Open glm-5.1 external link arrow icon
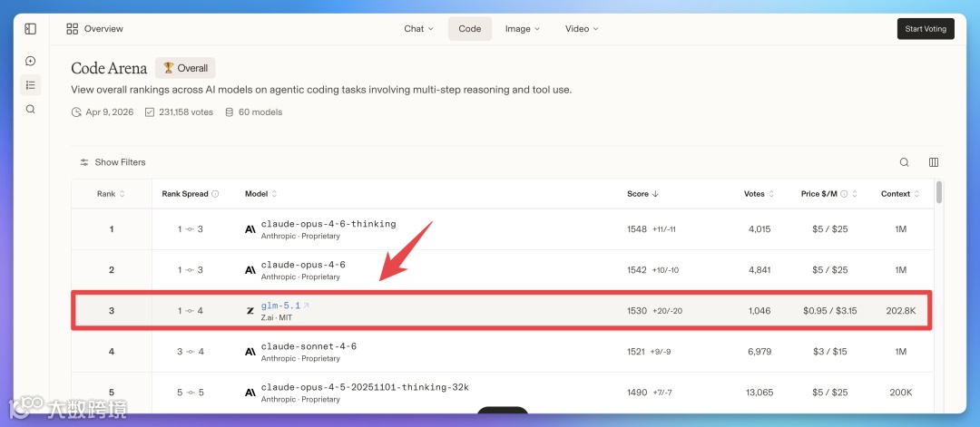This screenshot has height=427, width=980. pos(307,306)
